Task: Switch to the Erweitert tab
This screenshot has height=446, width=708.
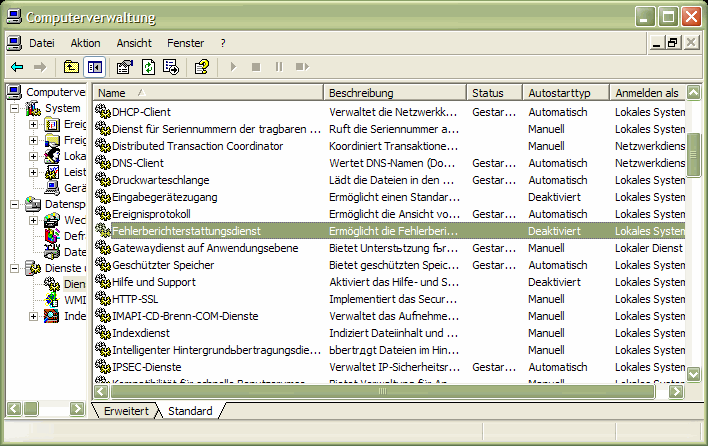Action: (x=126, y=411)
